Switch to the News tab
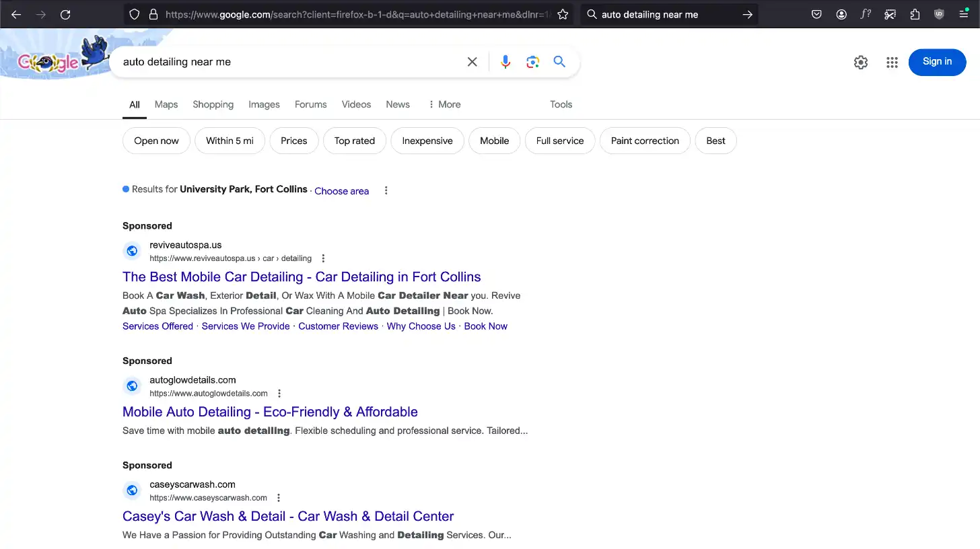Viewport: 980px width, 549px height. pos(398,104)
